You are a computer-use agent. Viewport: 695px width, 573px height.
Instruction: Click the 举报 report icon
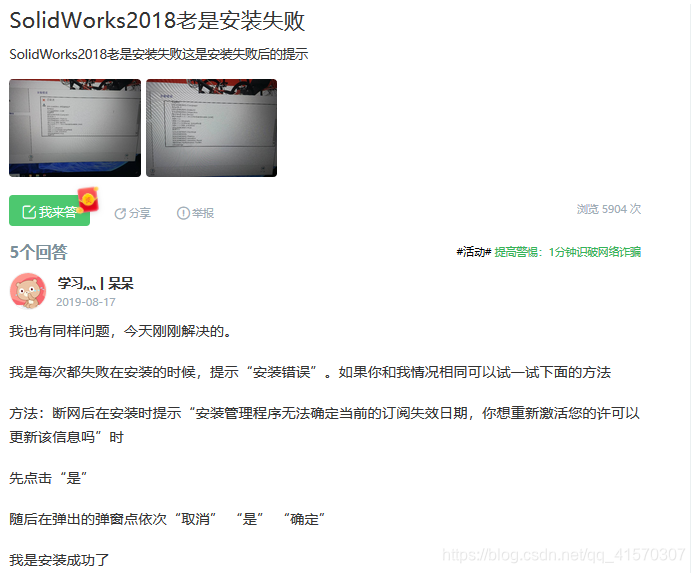point(183,213)
